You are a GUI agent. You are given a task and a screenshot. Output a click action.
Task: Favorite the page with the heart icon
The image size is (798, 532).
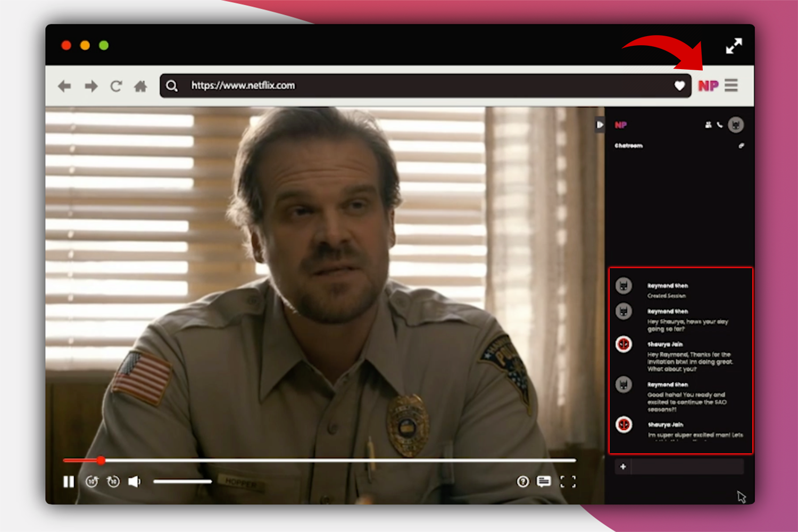coord(679,85)
